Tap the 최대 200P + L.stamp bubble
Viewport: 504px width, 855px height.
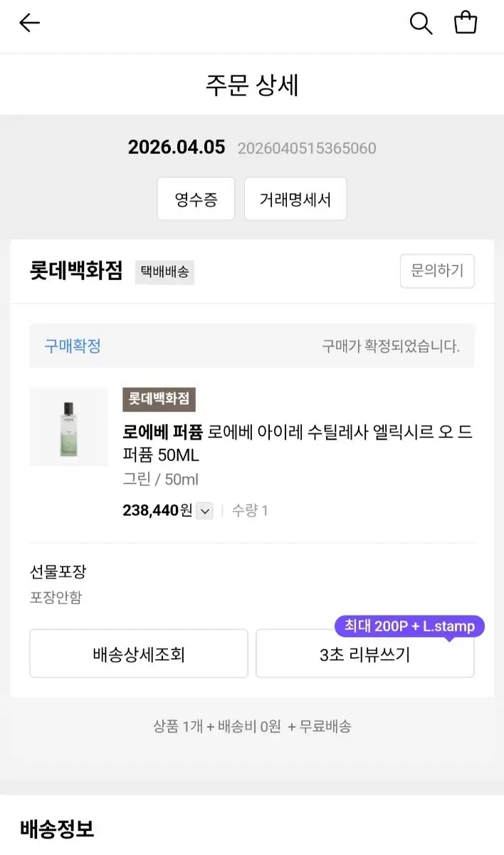pyautogui.click(x=409, y=627)
